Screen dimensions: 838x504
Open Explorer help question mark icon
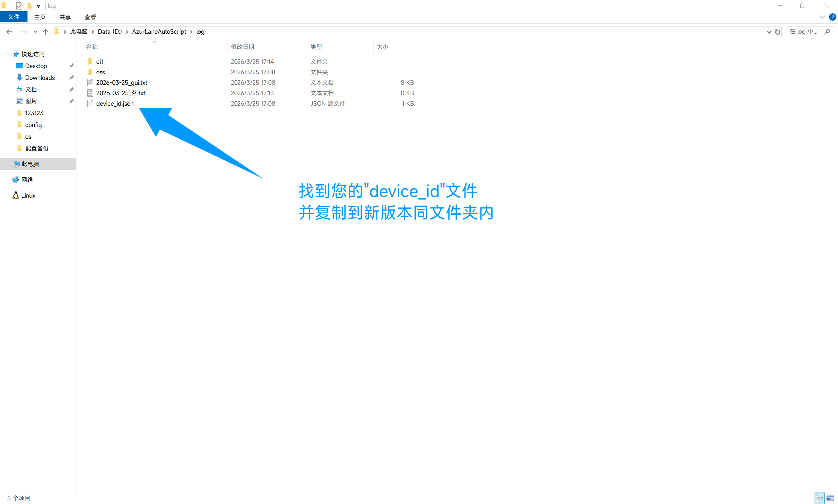click(832, 17)
